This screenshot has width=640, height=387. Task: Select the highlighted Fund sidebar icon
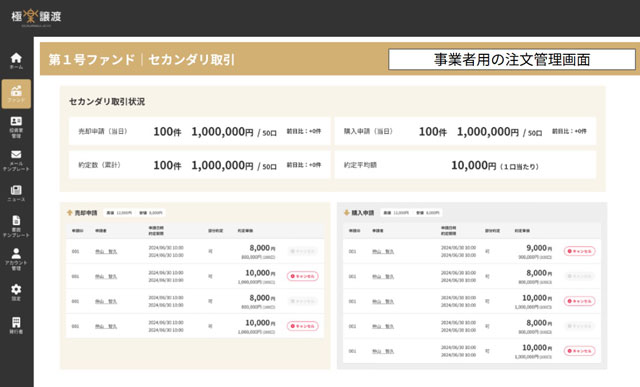pyautogui.click(x=16, y=94)
